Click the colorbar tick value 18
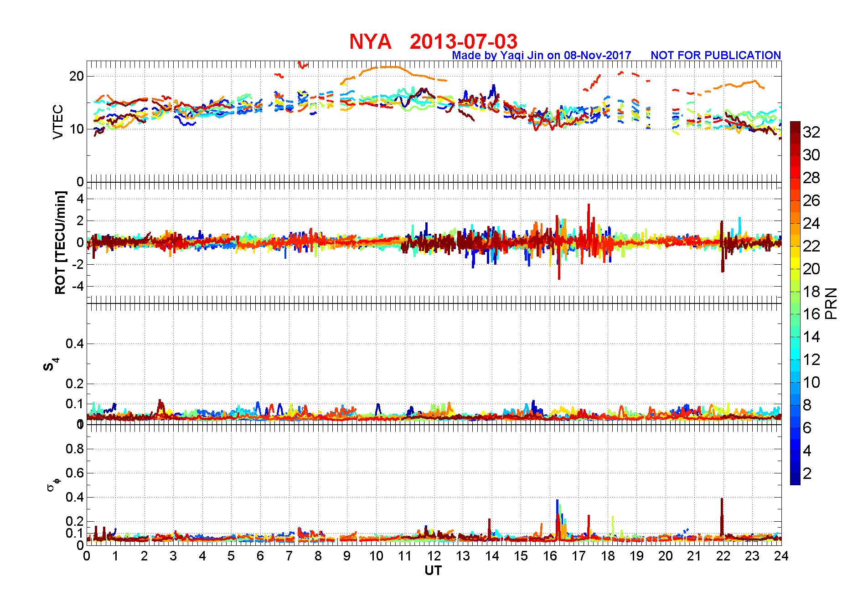 coord(811,292)
